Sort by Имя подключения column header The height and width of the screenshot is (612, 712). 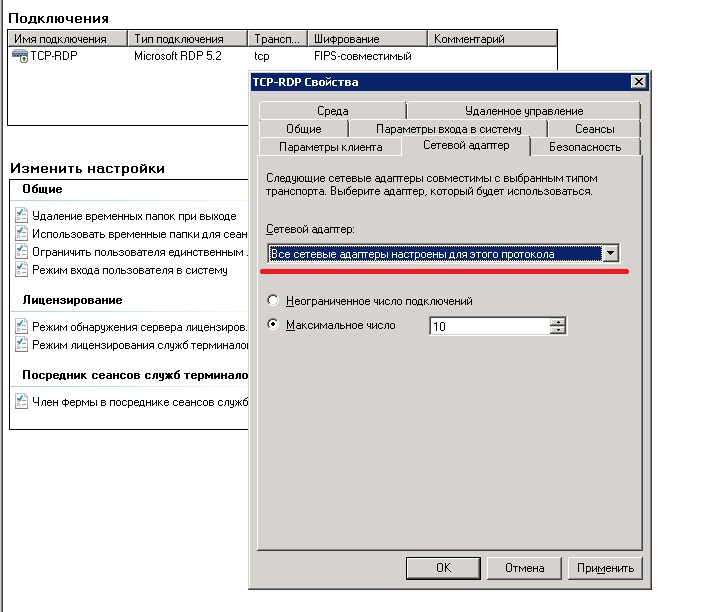[67, 39]
